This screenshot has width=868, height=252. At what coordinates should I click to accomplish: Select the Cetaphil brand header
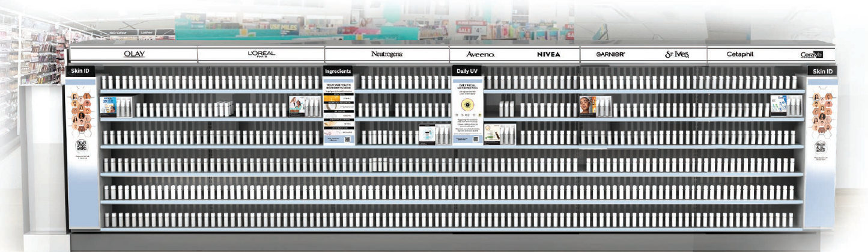tap(740, 54)
